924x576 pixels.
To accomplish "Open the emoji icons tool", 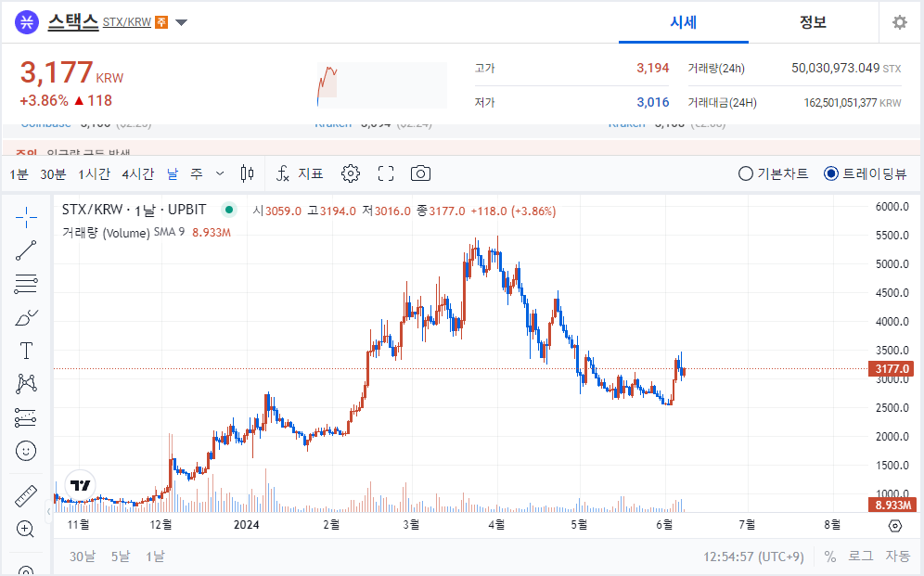I will (26, 451).
